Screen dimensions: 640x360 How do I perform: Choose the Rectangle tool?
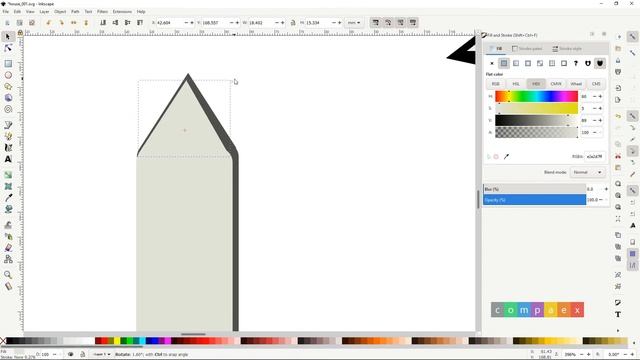point(8,64)
